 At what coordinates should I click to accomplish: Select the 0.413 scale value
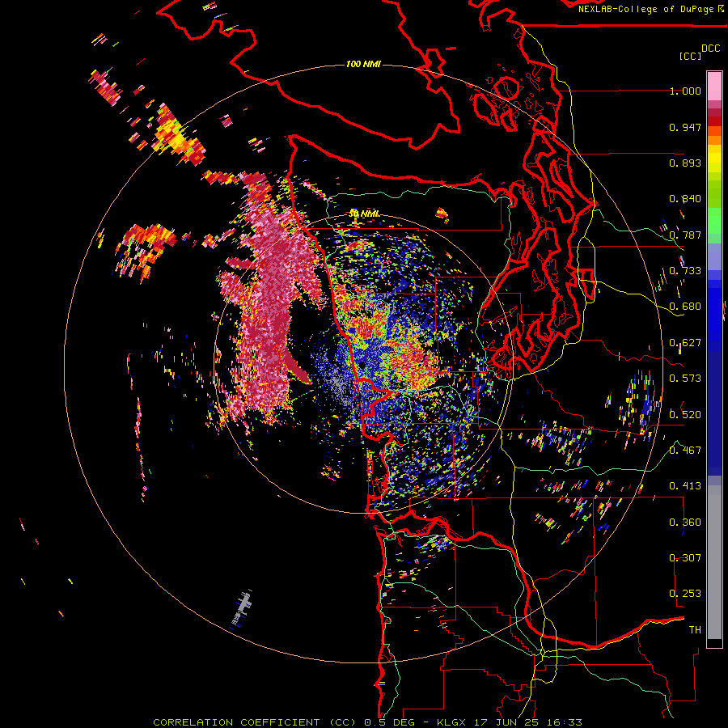[685, 486]
